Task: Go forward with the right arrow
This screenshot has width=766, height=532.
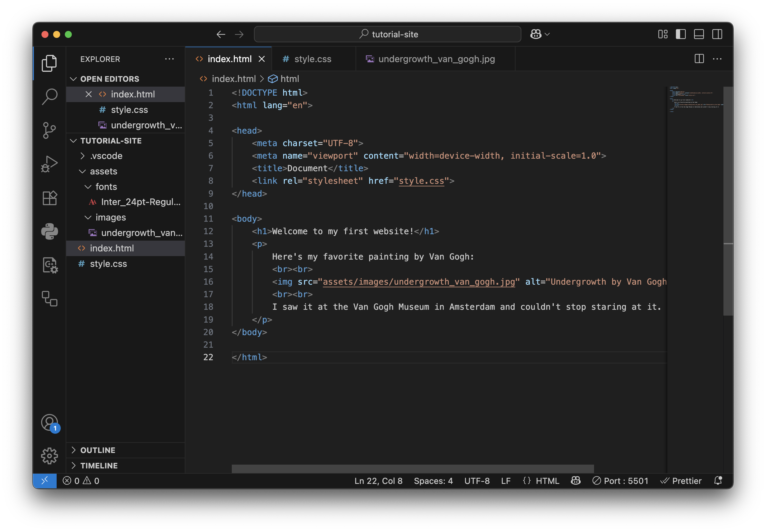Action: [x=239, y=34]
